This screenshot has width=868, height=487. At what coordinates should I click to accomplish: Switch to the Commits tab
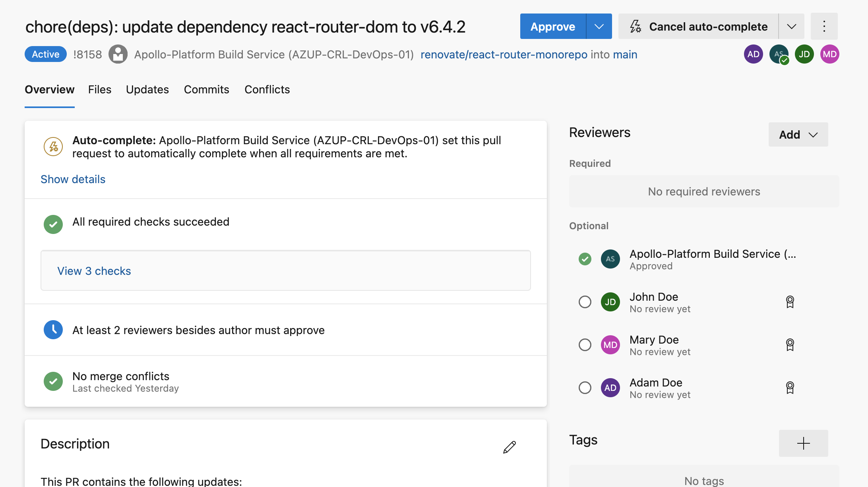[206, 89]
